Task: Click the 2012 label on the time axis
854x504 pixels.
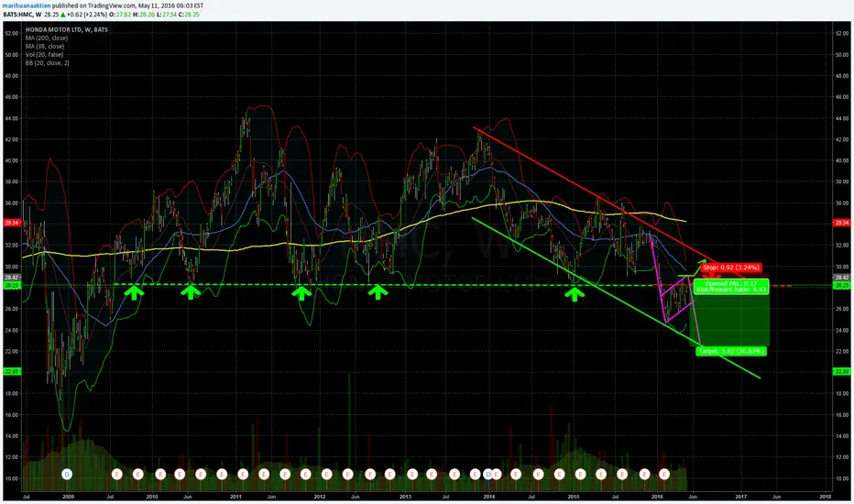Action: click(x=320, y=497)
